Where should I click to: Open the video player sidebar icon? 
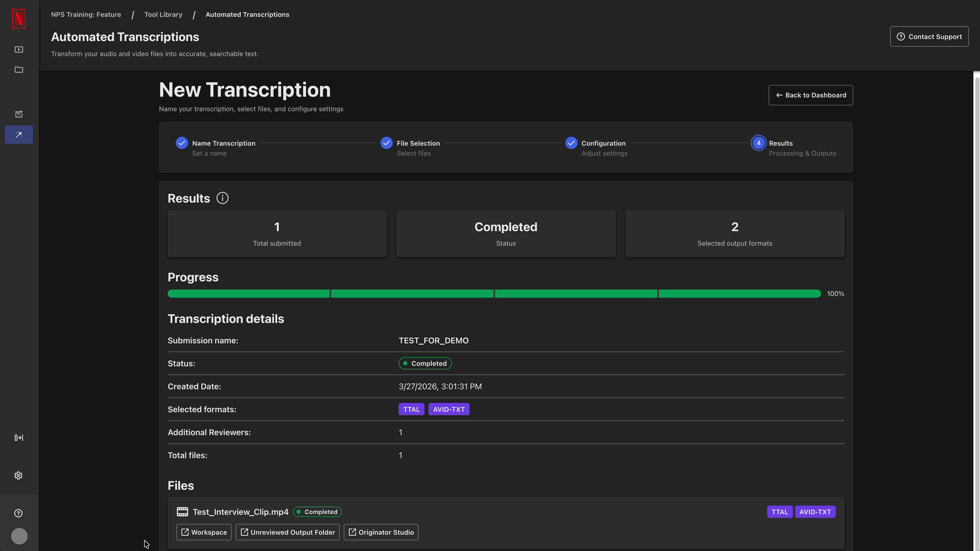coord(19,49)
